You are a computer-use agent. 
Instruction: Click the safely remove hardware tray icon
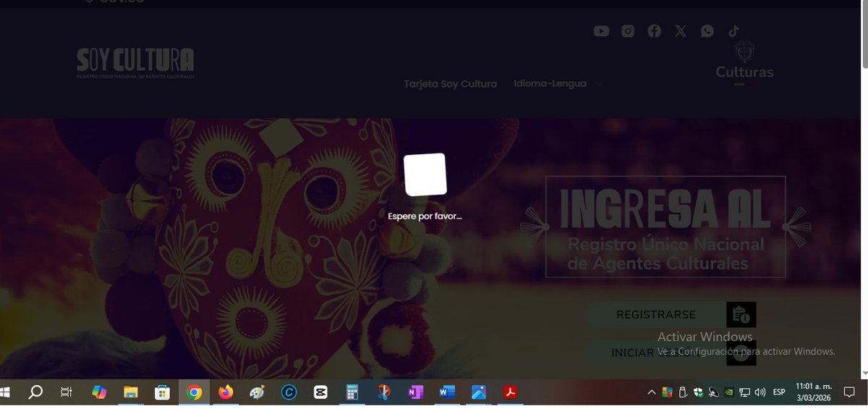[x=682, y=392]
